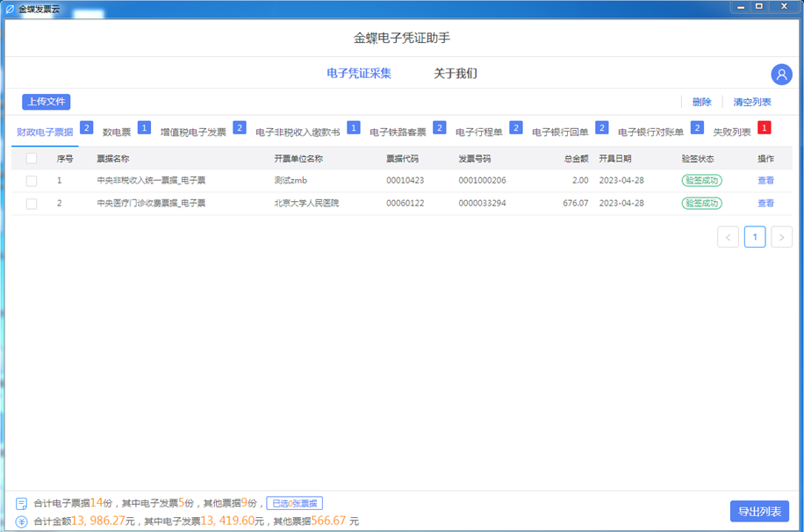Click the yen icon beside 合计金额

(x=21, y=521)
